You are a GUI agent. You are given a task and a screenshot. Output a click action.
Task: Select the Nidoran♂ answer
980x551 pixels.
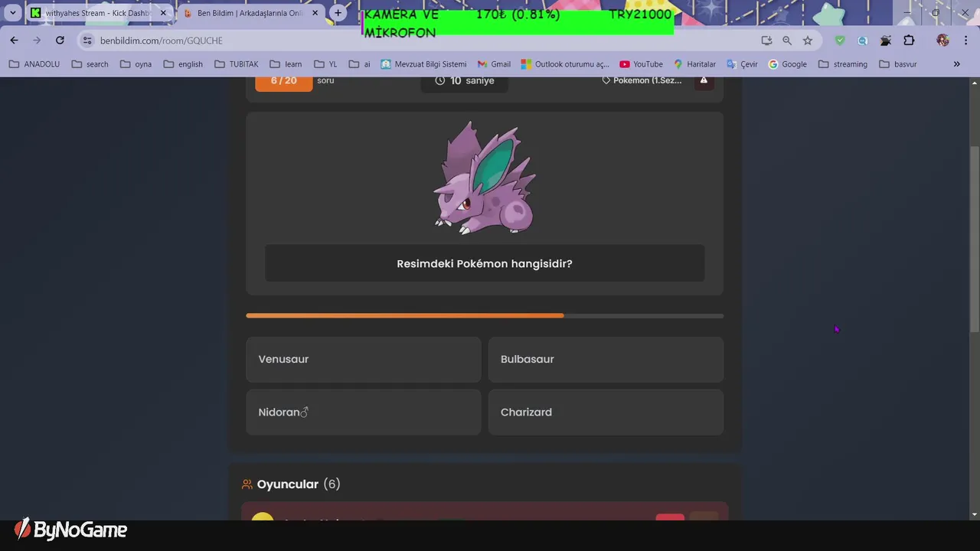pos(363,412)
